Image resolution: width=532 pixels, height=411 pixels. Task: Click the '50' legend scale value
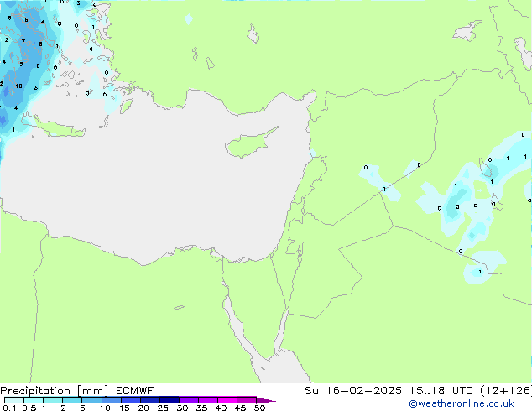tap(259, 408)
